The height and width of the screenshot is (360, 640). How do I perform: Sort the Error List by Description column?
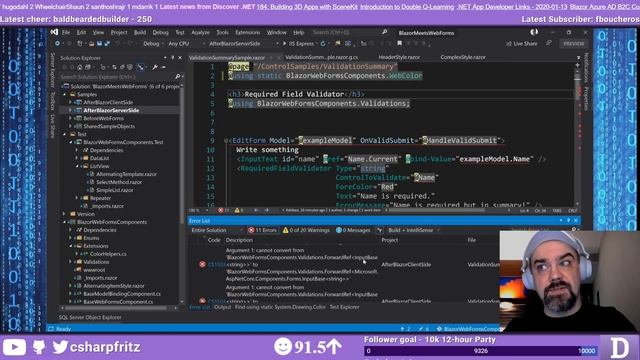[239, 240]
